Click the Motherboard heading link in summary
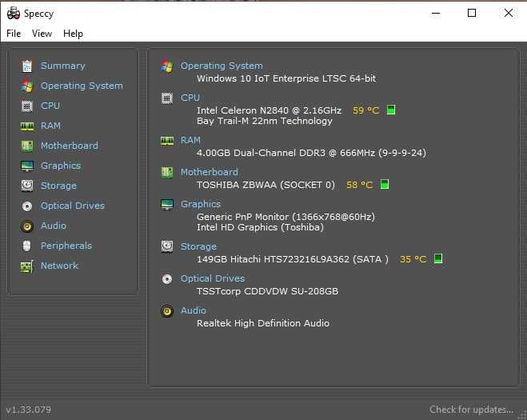 tap(209, 172)
